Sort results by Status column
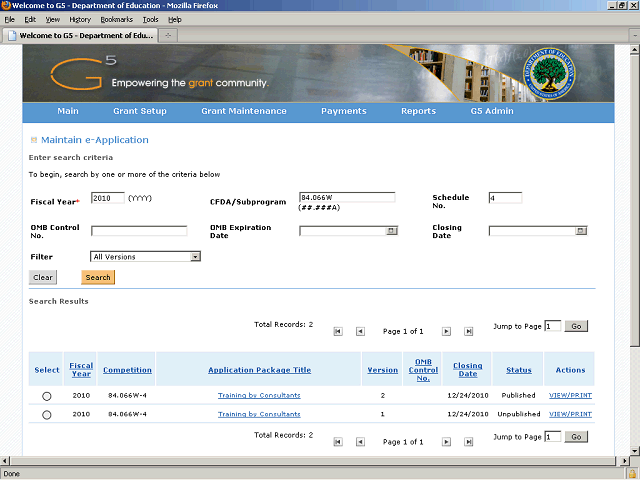This screenshot has width=640, height=480. 519,370
